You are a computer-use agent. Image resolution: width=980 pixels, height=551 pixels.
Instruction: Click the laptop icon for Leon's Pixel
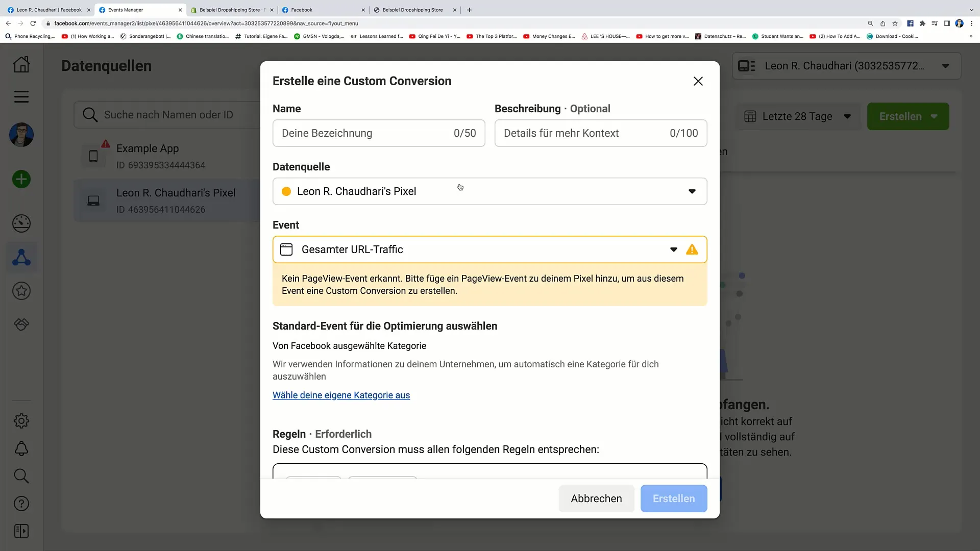[93, 201]
